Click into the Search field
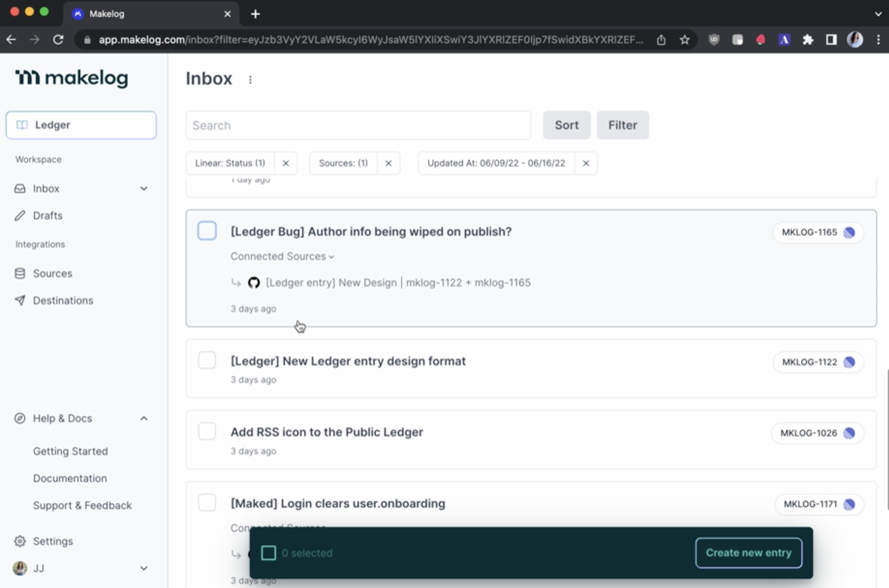The image size is (889, 588). click(358, 125)
